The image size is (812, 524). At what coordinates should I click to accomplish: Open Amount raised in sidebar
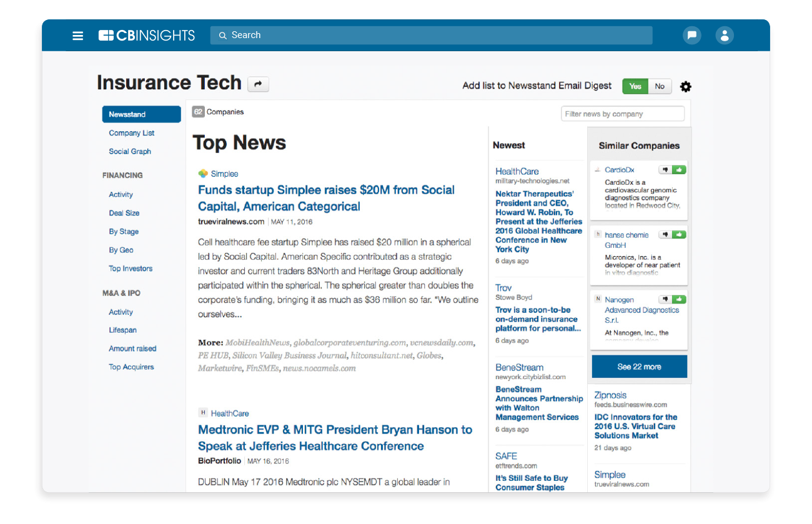point(132,349)
